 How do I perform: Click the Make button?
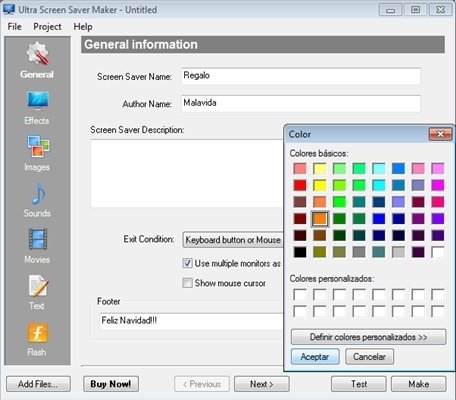tap(419, 384)
